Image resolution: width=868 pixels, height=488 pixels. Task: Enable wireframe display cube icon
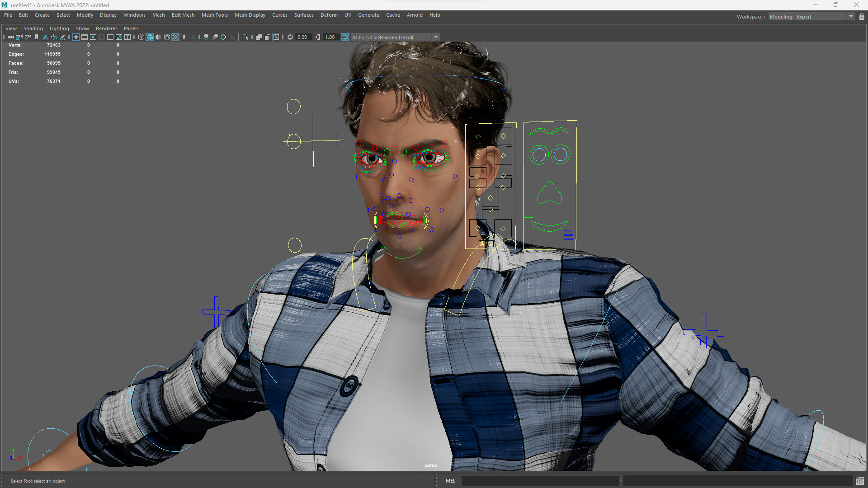click(141, 37)
